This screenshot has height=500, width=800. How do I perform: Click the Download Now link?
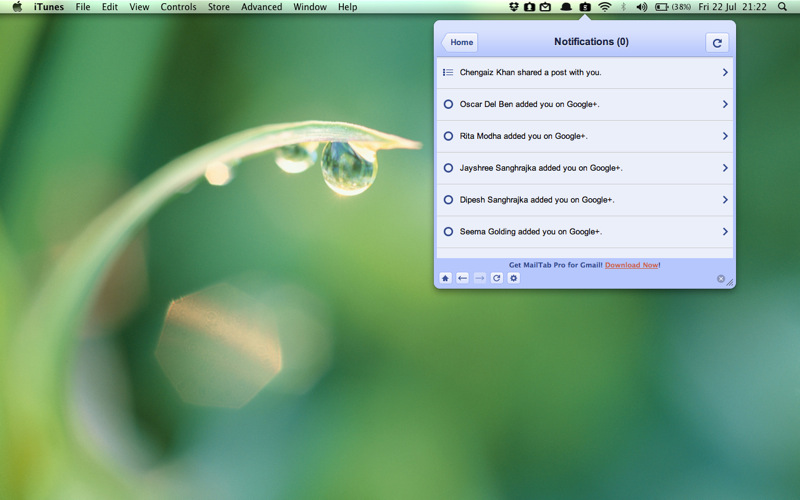click(631, 265)
